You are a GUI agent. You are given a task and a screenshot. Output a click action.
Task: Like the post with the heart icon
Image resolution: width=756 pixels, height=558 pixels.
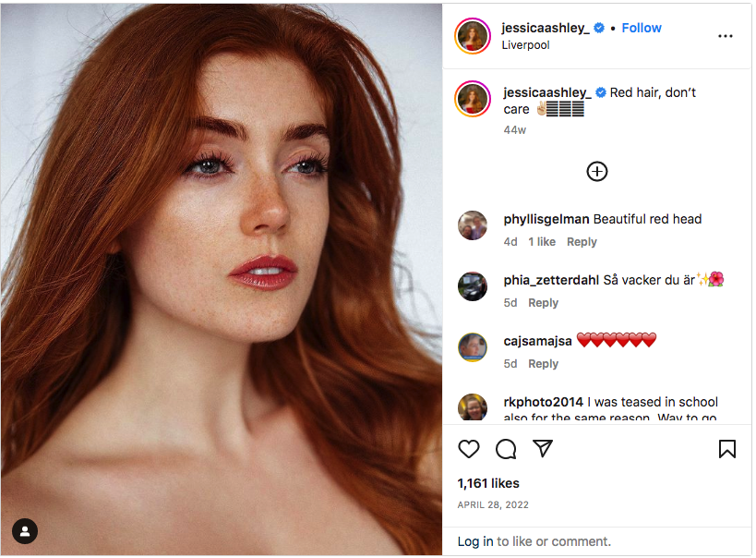click(469, 449)
